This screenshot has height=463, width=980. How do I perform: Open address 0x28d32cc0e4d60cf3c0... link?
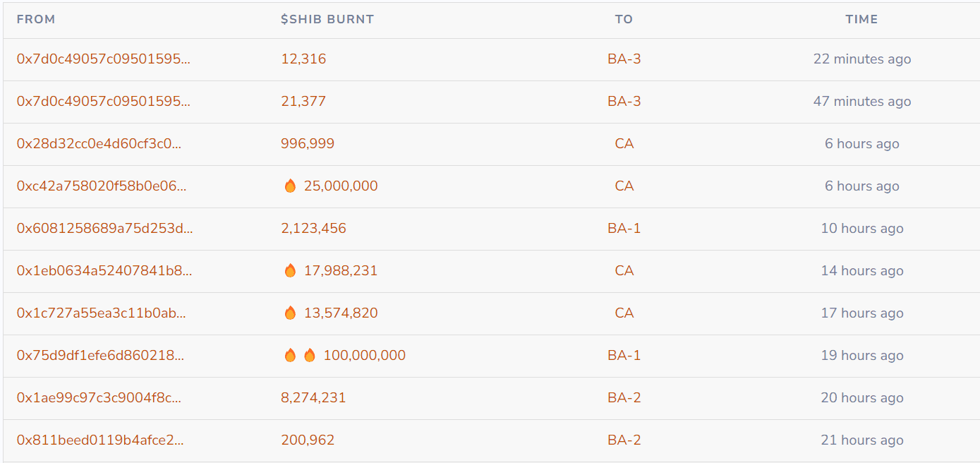click(x=99, y=144)
